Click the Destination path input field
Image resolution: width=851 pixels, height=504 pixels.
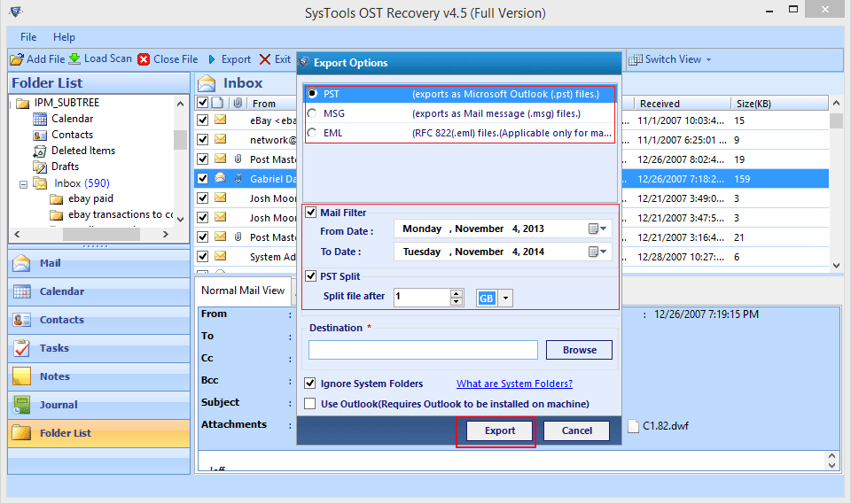[423, 350]
